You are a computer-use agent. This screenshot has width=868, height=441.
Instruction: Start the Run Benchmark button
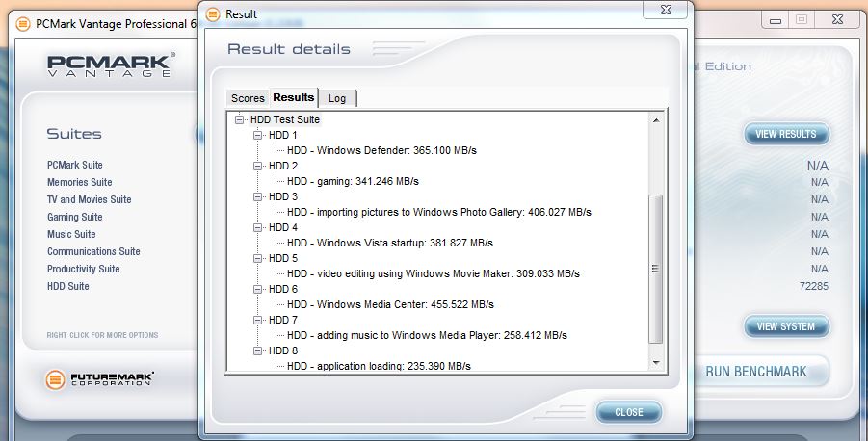pyautogui.click(x=754, y=371)
